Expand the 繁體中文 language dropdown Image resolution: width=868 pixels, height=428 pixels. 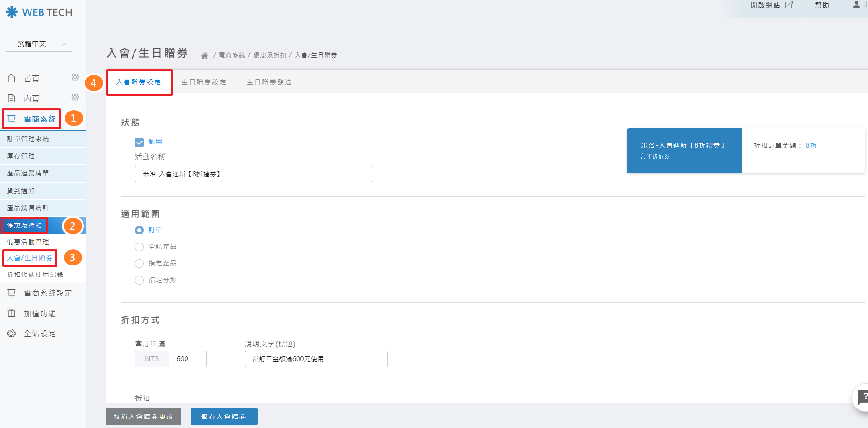click(x=39, y=44)
